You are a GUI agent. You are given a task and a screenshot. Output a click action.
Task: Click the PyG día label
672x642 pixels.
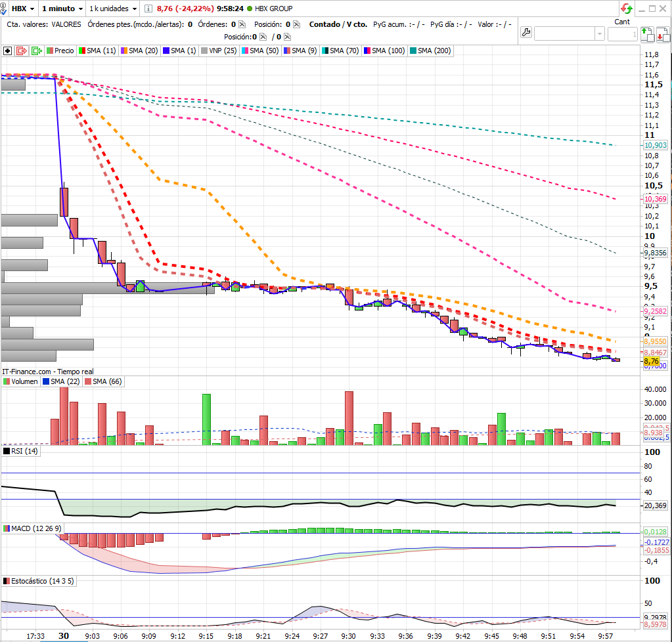[x=442, y=24]
